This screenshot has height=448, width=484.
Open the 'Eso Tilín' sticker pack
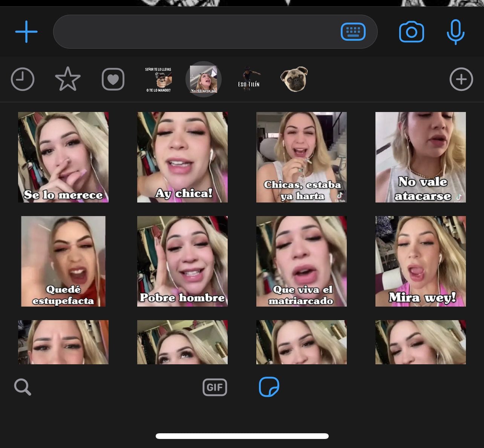249,79
